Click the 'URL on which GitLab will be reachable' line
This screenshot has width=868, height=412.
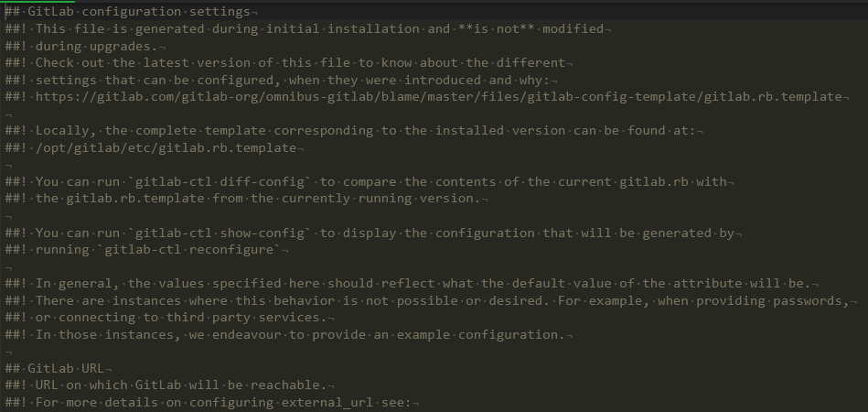tap(183, 385)
